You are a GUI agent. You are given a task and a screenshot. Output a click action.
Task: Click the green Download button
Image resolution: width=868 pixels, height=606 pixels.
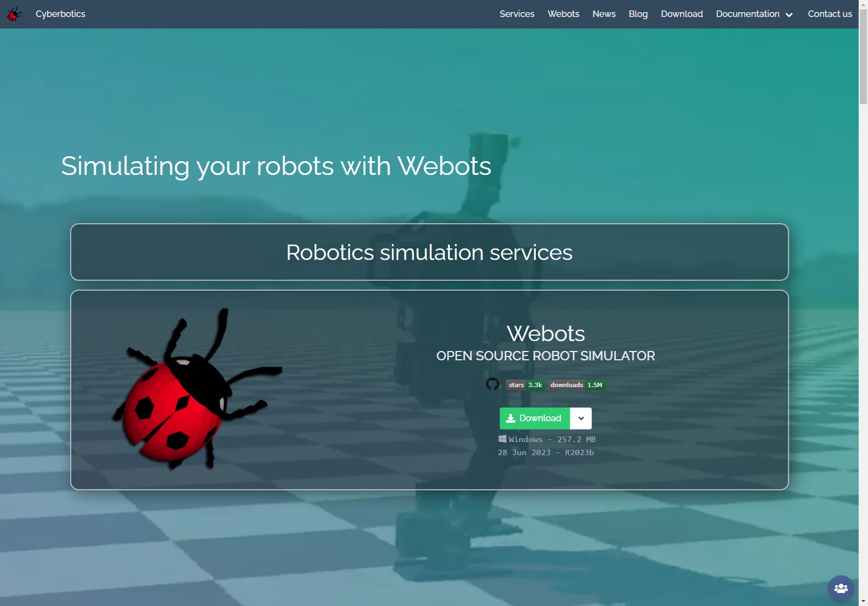(535, 418)
